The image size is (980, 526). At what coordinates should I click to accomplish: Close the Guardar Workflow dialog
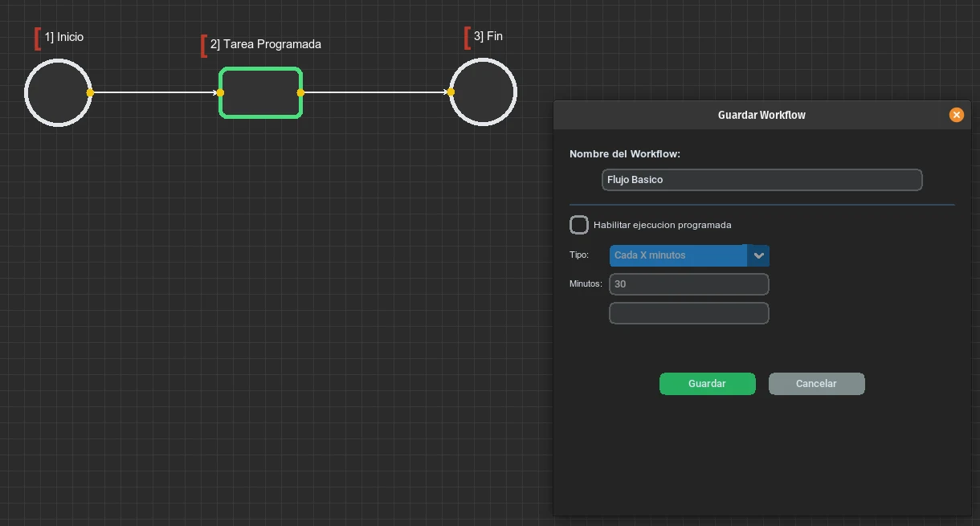[956, 115]
